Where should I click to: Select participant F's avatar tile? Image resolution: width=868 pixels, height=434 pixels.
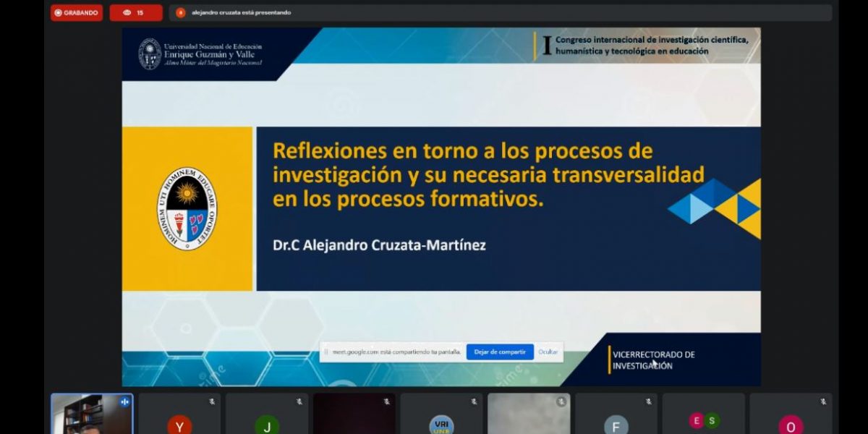[616, 425]
